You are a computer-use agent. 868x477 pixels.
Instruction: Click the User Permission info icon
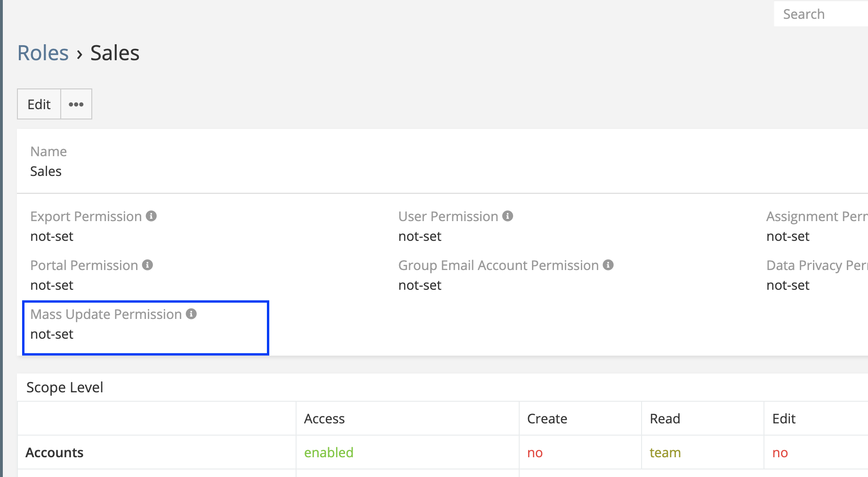507,216
